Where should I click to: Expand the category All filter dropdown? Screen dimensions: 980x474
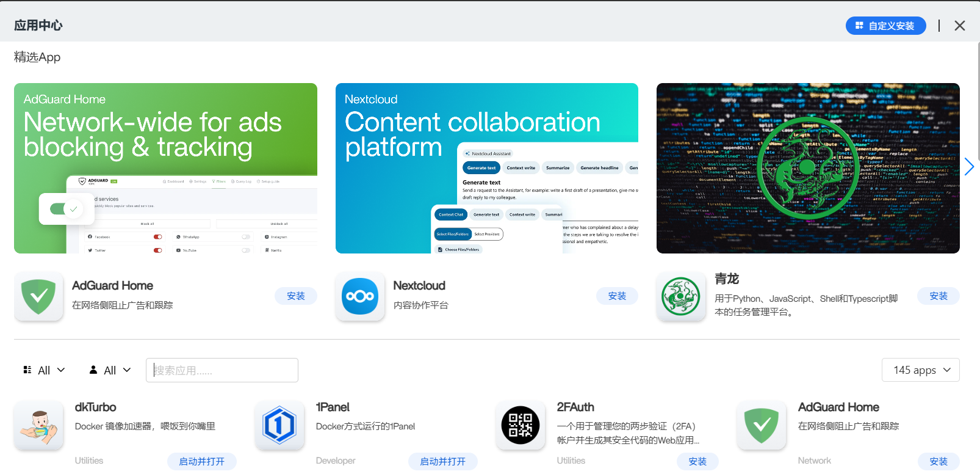tap(44, 370)
